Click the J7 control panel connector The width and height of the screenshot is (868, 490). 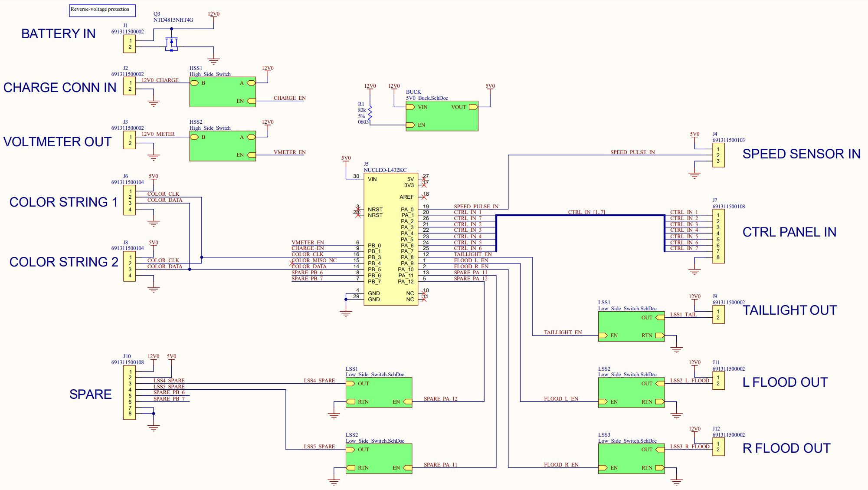tap(718, 236)
